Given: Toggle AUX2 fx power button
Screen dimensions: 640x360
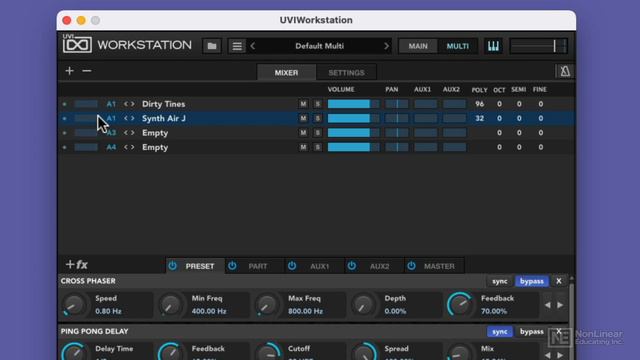Looking at the screenshot, I should tap(351, 266).
